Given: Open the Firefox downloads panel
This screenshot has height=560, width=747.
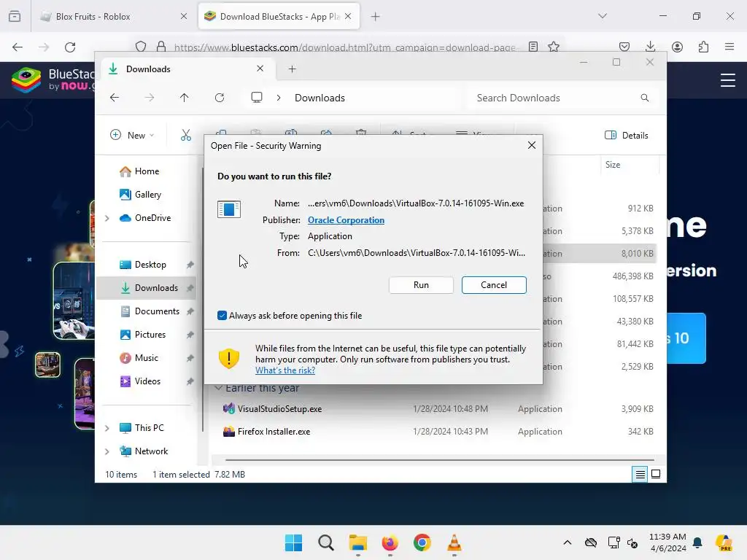Looking at the screenshot, I should pyautogui.click(x=650, y=47).
